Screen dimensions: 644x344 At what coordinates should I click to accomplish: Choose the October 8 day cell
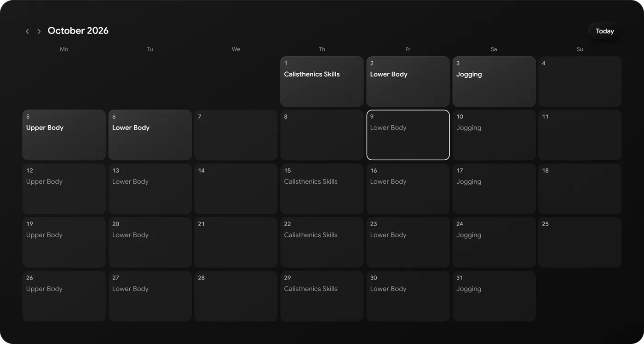point(322,135)
